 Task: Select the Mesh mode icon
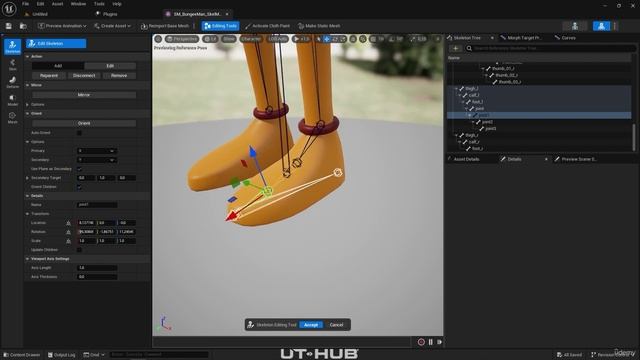(12, 117)
